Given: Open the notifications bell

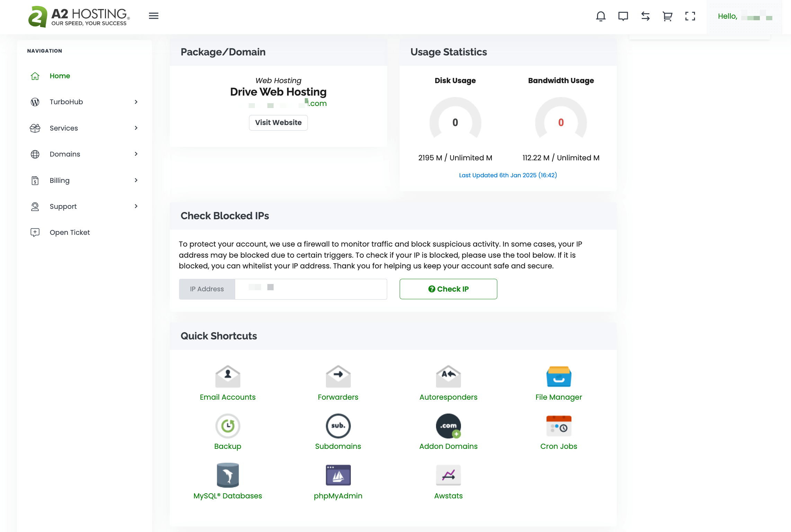Looking at the screenshot, I should pos(601,16).
